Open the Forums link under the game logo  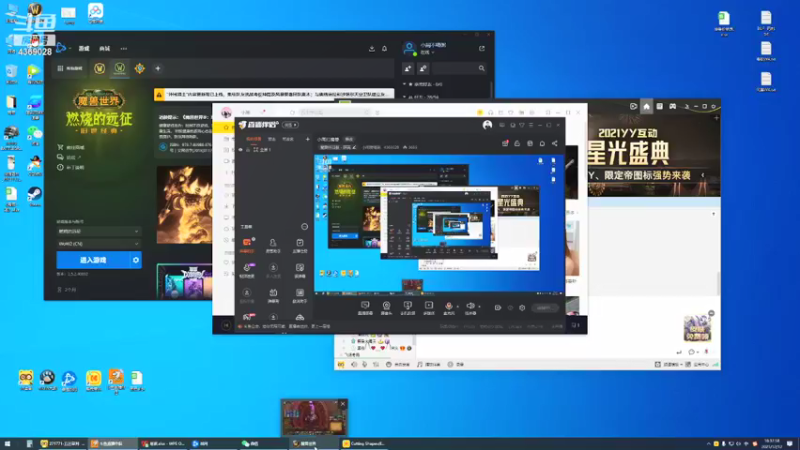[70, 157]
